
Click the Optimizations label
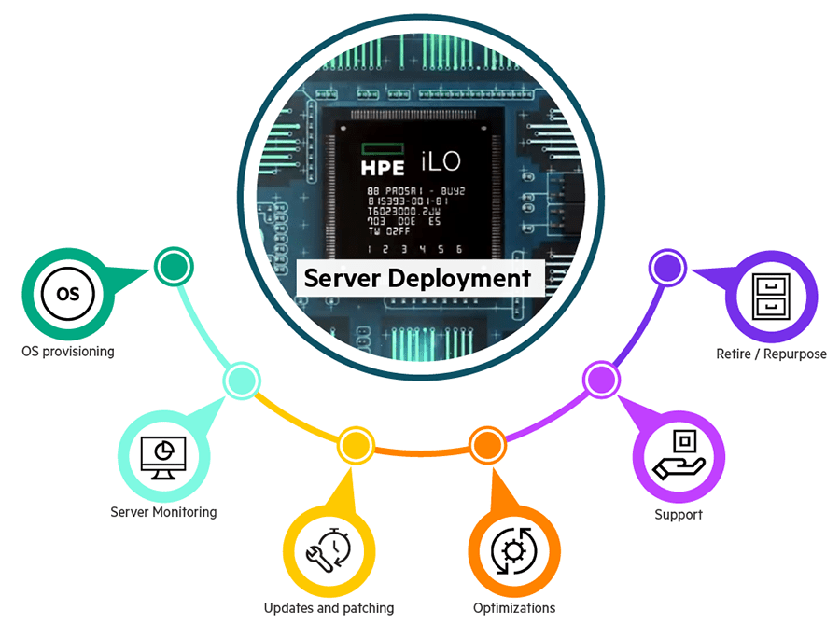(x=514, y=608)
